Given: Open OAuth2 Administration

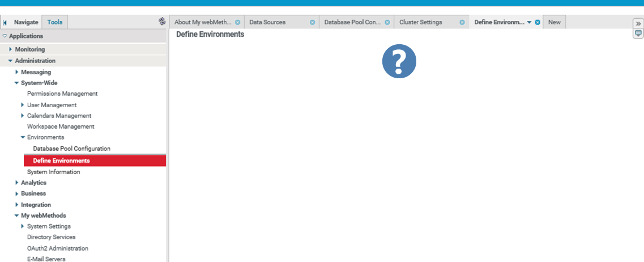Looking at the screenshot, I should [x=58, y=248].
